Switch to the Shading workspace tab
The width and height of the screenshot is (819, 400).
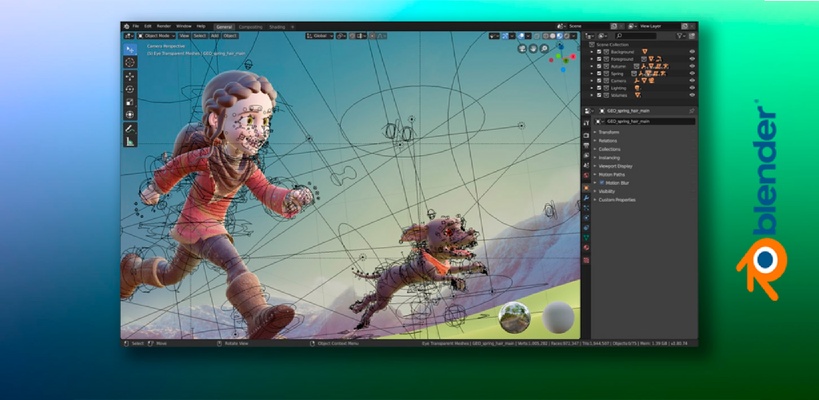pyautogui.click(x=277, y=27)
